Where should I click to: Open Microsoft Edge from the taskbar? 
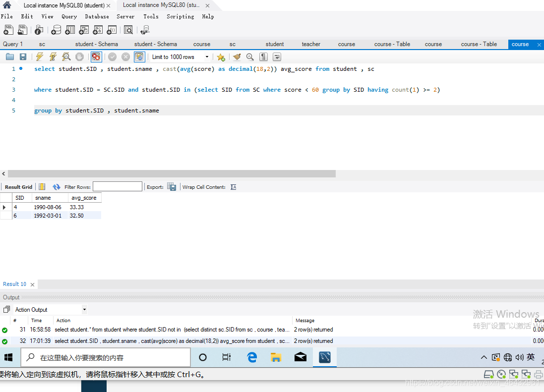pos(252,357)
